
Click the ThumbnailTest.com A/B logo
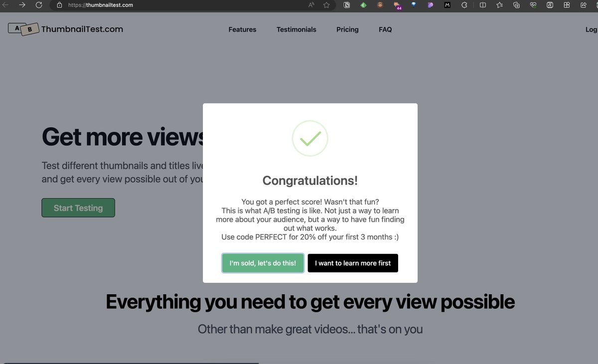23,29
